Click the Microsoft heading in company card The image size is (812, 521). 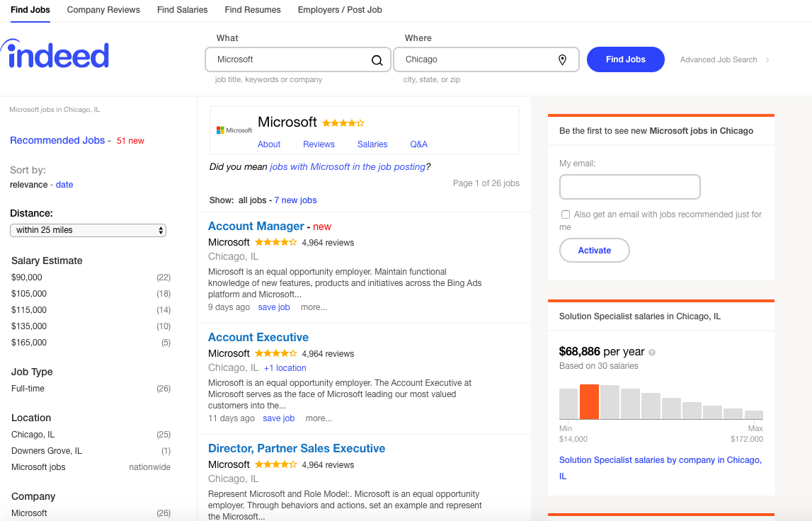pyautogui.click(x=287, y=122)
